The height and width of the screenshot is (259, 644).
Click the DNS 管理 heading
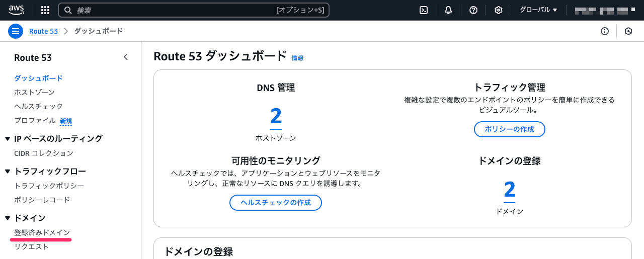click(x=276, y=88)
